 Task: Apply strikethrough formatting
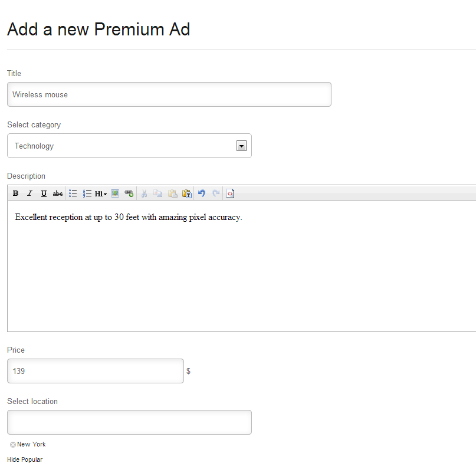[x=58, y=193]
